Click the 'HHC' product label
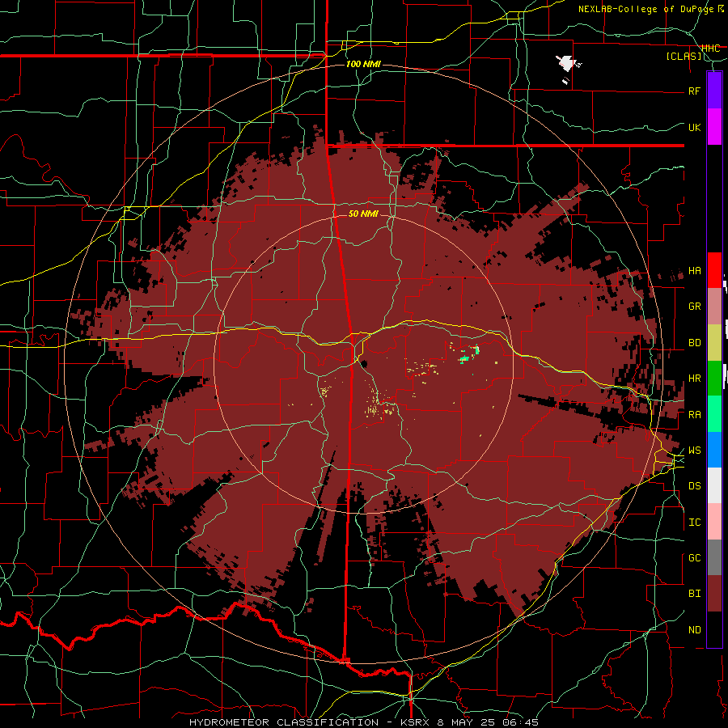Image resolution: width=728 pixels, height=728 pixels. point(710,49)
